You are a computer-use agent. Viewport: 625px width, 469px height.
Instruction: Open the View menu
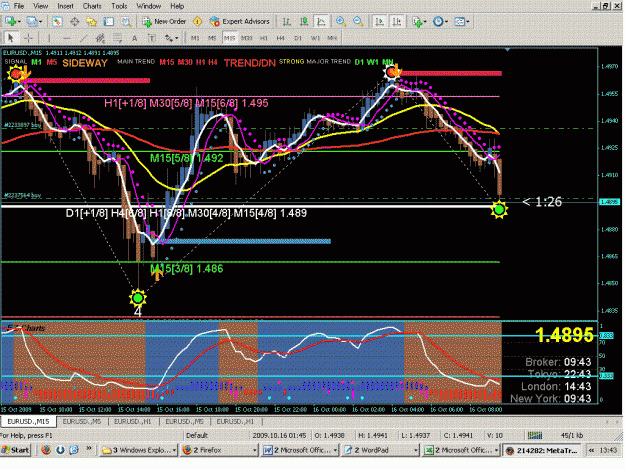[41, 6]
